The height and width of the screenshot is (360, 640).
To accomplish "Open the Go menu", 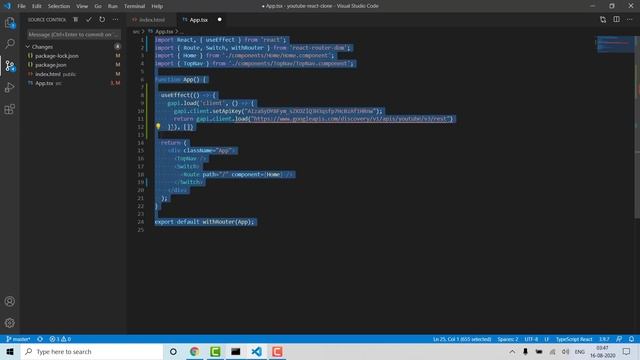I will 98,6.
